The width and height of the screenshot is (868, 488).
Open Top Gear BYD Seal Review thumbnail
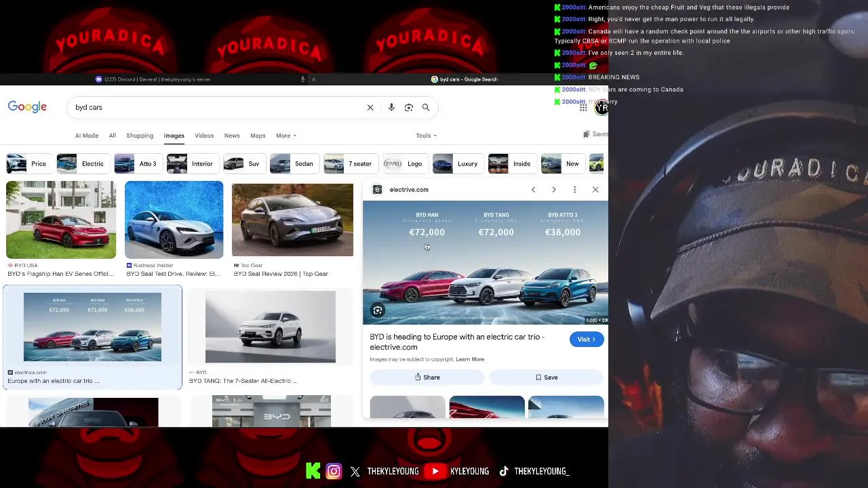(x=292, y=220)
